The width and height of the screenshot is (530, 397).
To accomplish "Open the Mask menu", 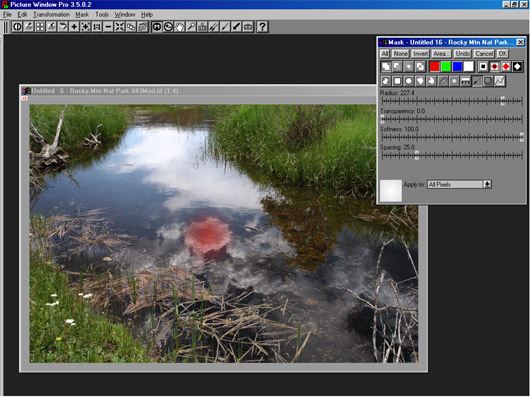I will (82, 15).
